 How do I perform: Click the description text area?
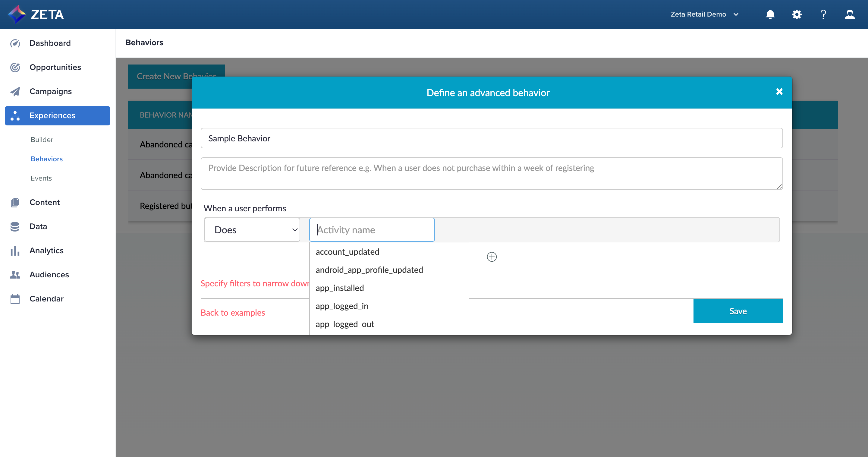pyautogui.click(x=491, y=174)
